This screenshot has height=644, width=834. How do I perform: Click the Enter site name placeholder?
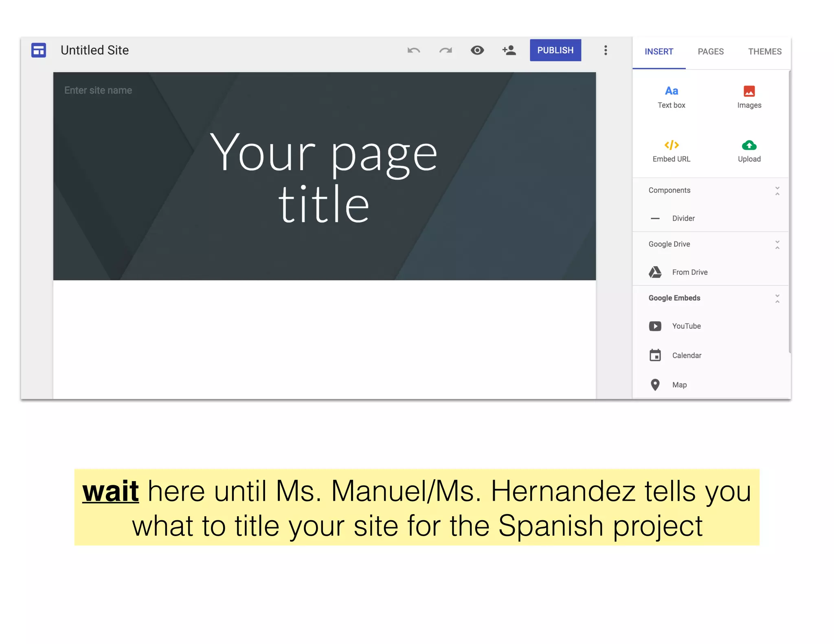coord(98,90)
